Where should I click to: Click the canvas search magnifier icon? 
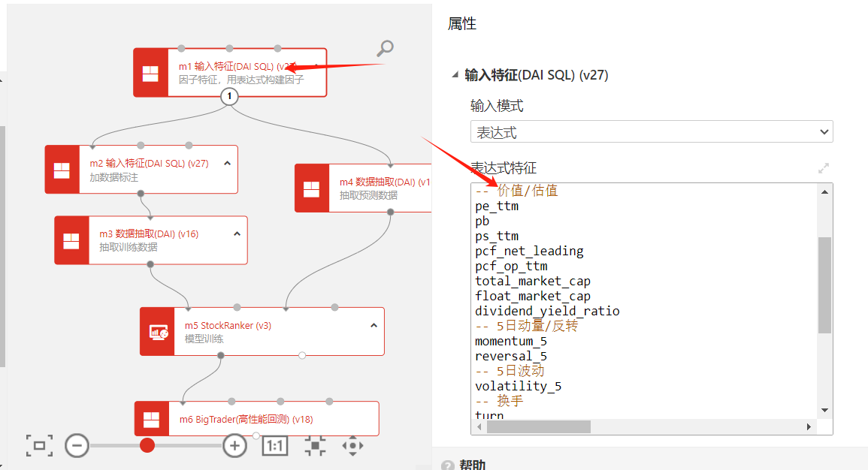pyautogui.click(x=385, y=49)
